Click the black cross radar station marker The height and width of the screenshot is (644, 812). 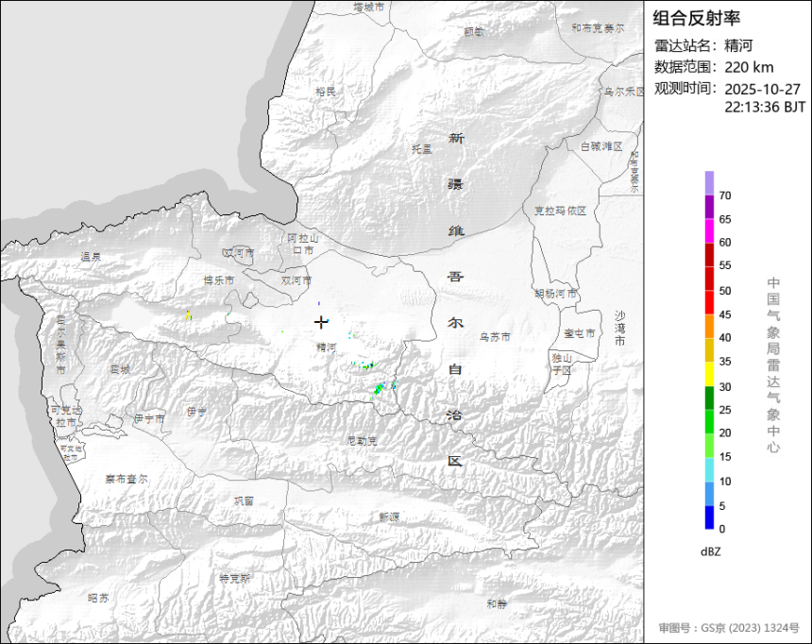click(x=321, y=322)
